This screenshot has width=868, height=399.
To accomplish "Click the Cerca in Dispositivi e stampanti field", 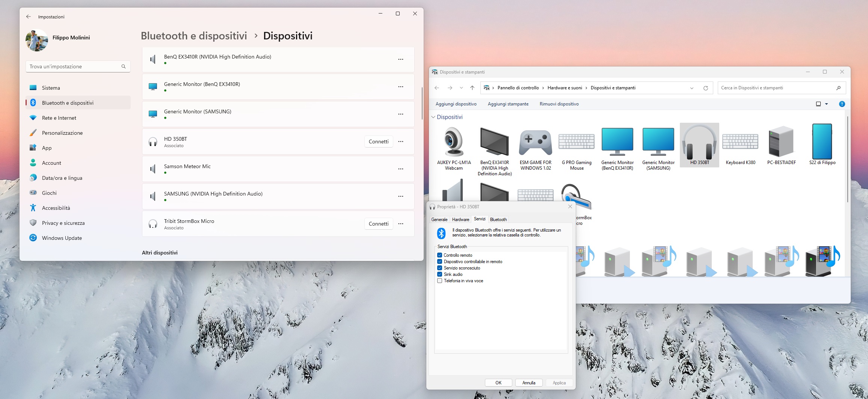I will (782, 88).
